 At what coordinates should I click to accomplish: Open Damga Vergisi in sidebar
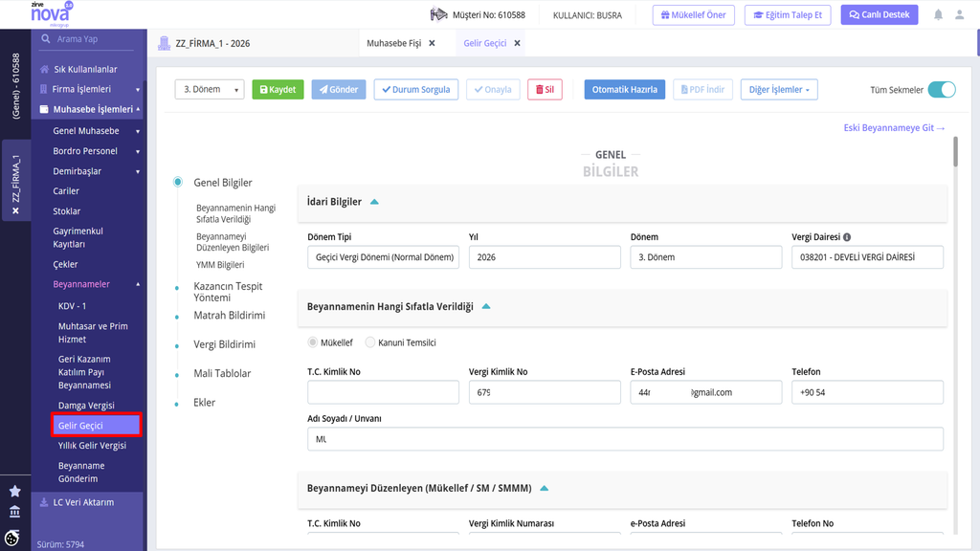[x=86, y=406]
